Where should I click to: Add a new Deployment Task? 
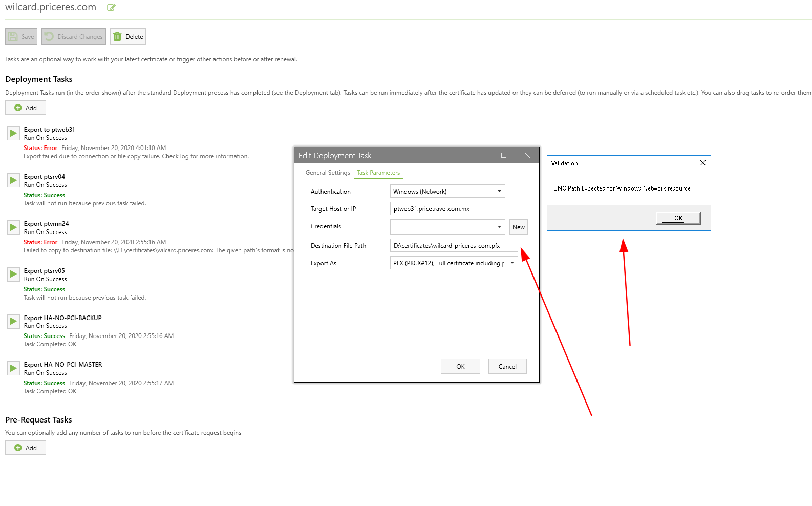pyautogui.click(x=26, y=108)
